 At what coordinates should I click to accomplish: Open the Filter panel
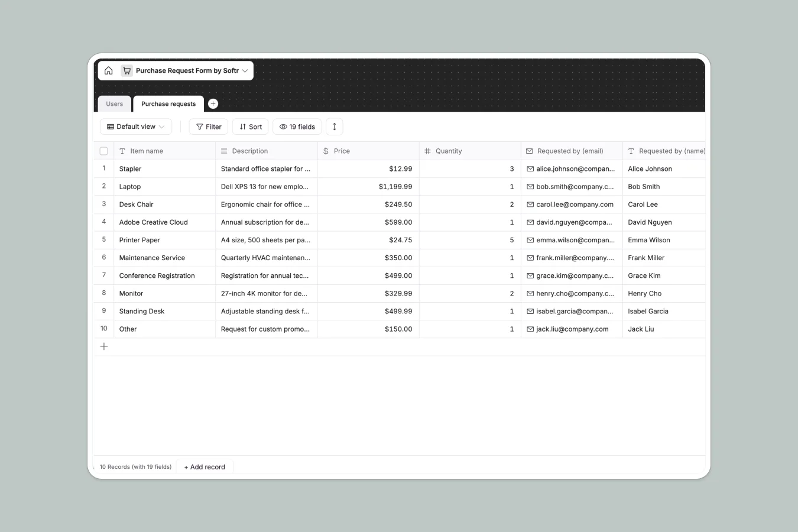(x=208, y=126)
